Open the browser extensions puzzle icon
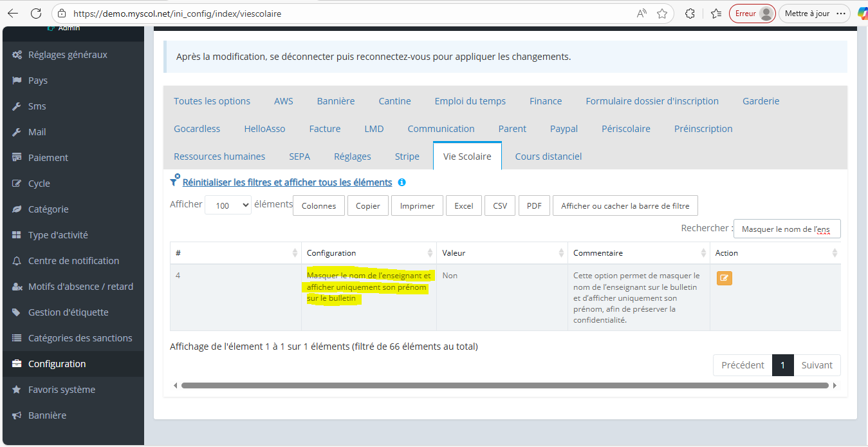Image resolution: width=868 pixels, height=447 pixels. point(690,14)
